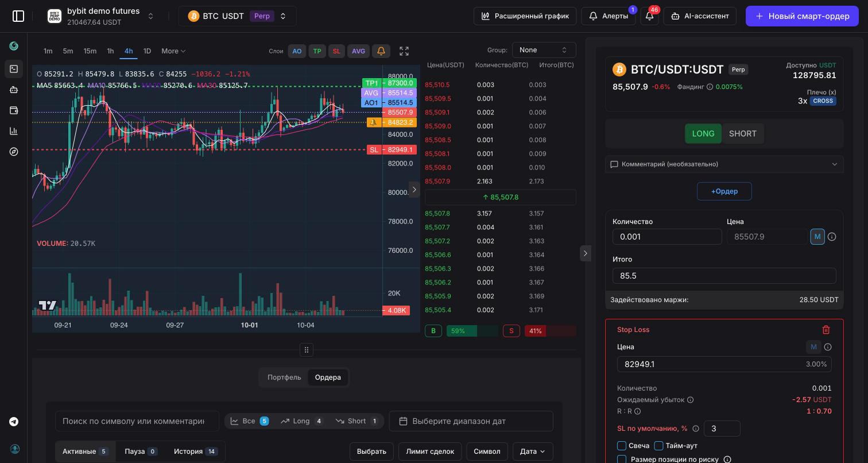Click the green buy 59% ratio bar
Viewport: 868px width, 463px height.
[473, 331]
